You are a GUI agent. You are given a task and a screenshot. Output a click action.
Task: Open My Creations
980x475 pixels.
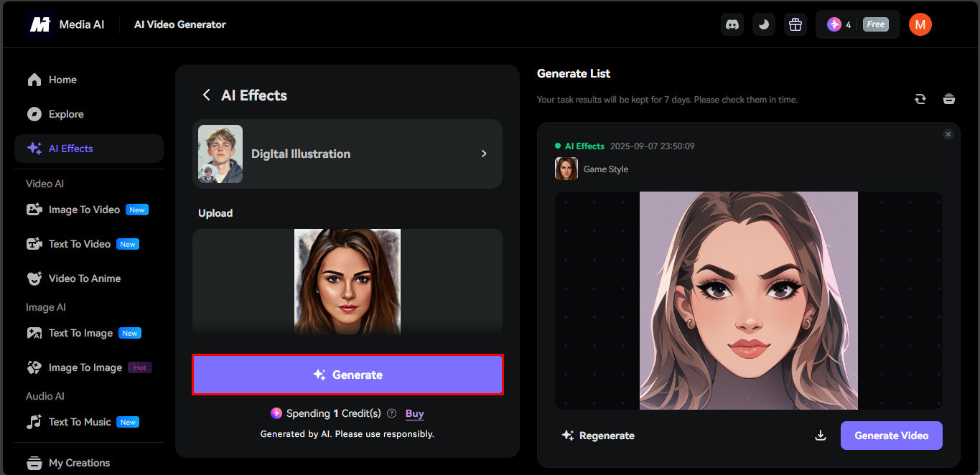[78, 463]
